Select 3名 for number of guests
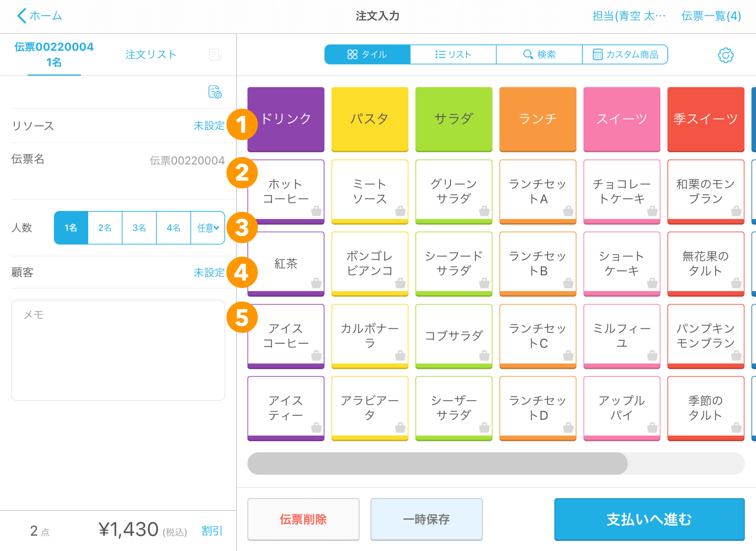This screenshot has height=551, width=756. pyautogui.click(x=139, y=227)
